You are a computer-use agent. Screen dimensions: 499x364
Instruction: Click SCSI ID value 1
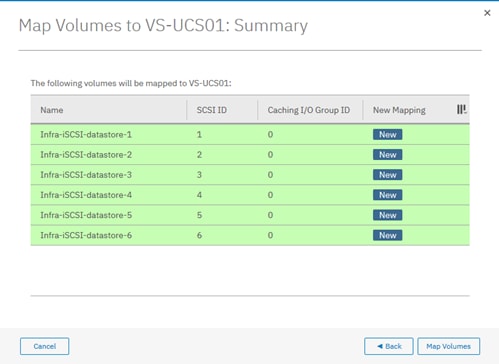point(199,135)
